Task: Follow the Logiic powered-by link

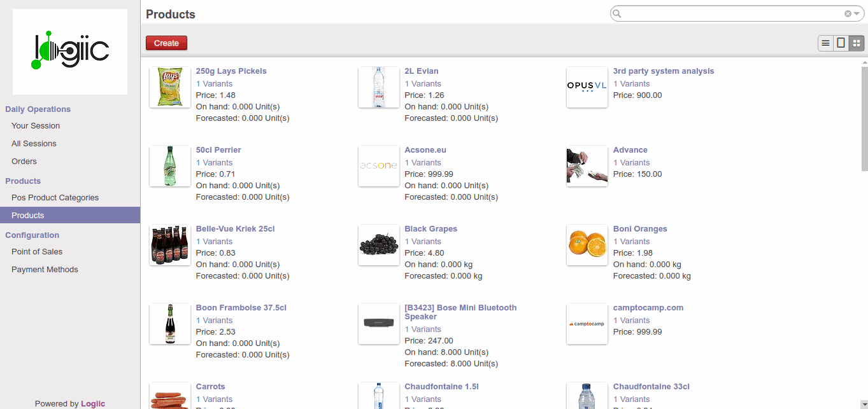Action: point(93,403)
